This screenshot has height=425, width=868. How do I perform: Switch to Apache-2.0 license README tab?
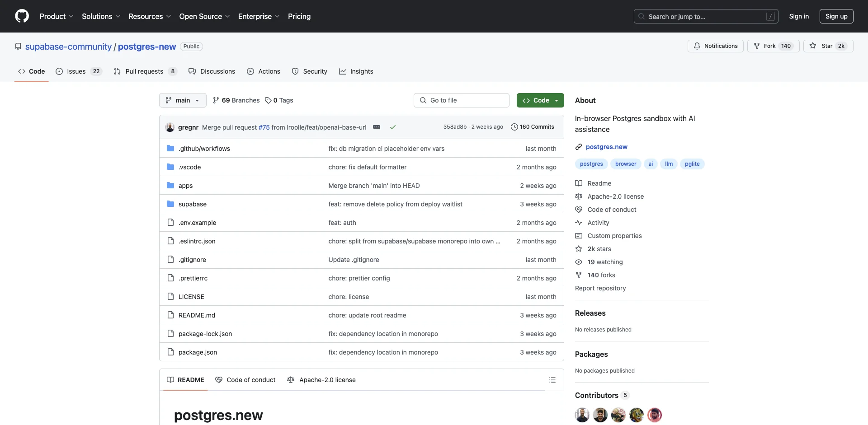point(321,380)
